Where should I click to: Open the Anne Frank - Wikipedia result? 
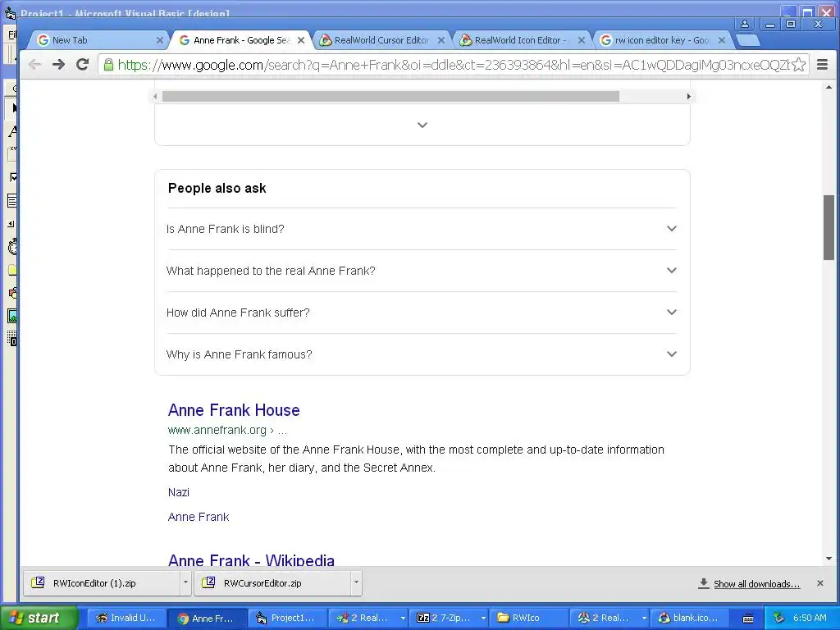coord(251,559)
